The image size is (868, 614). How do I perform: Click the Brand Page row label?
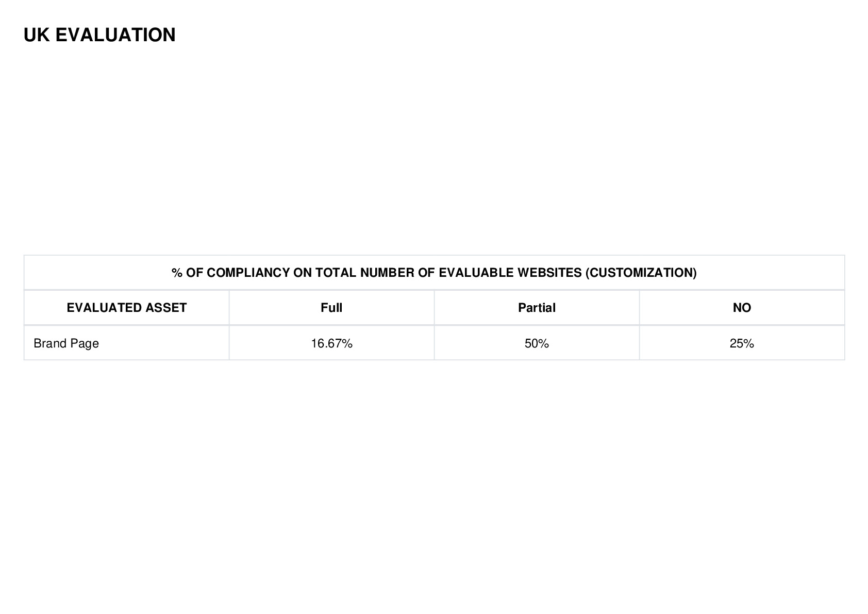click(x=66, y=343)
